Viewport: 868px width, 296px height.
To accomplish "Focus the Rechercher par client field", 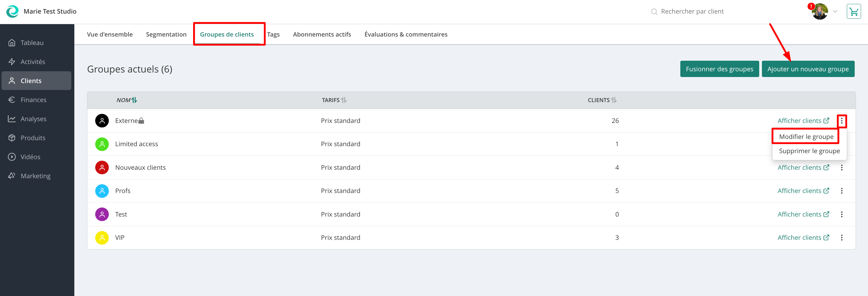I will click(x=692, y=11).
